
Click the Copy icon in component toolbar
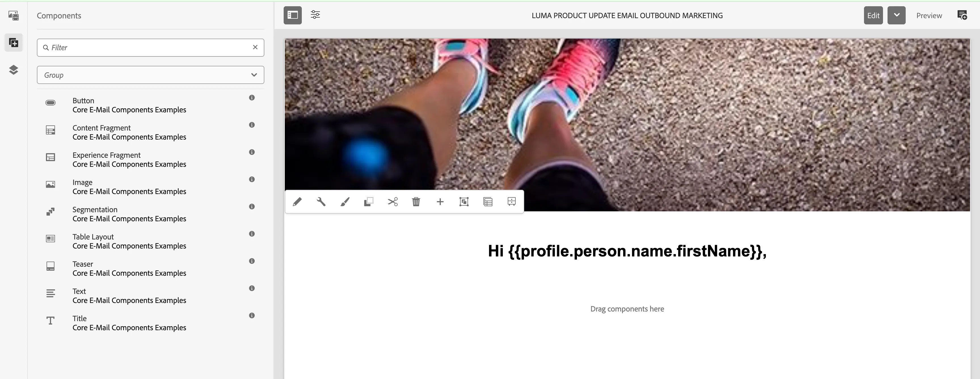pyautogui.click(x=369, y=201)
